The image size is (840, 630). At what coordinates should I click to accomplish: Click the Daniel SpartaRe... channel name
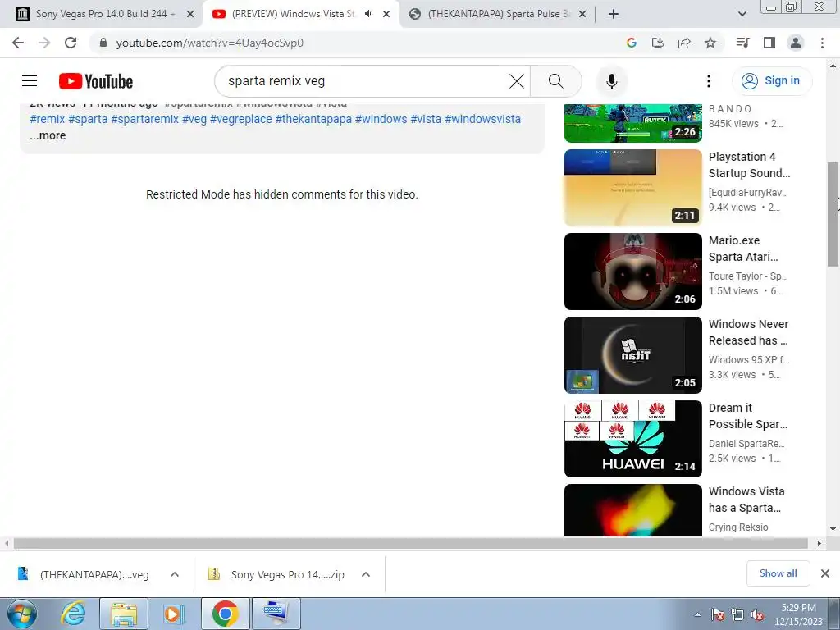click(x=746, y=443)
